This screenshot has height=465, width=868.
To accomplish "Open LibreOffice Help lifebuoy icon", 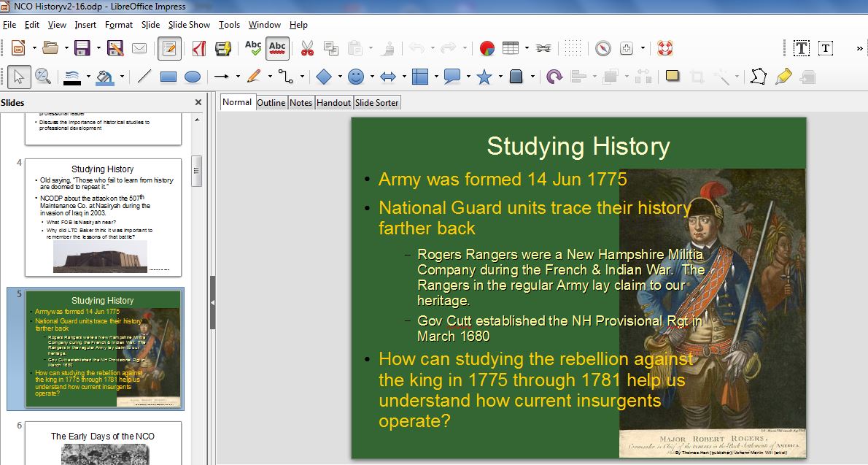I will coord(664,49).
